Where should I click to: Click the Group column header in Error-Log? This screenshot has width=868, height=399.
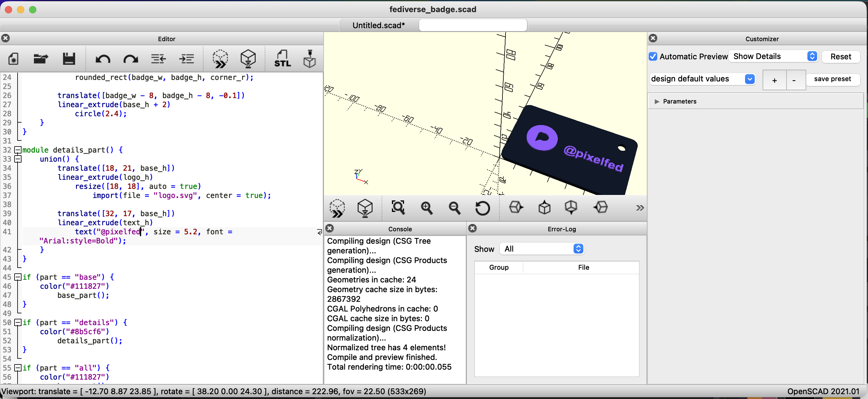point(499,267)
